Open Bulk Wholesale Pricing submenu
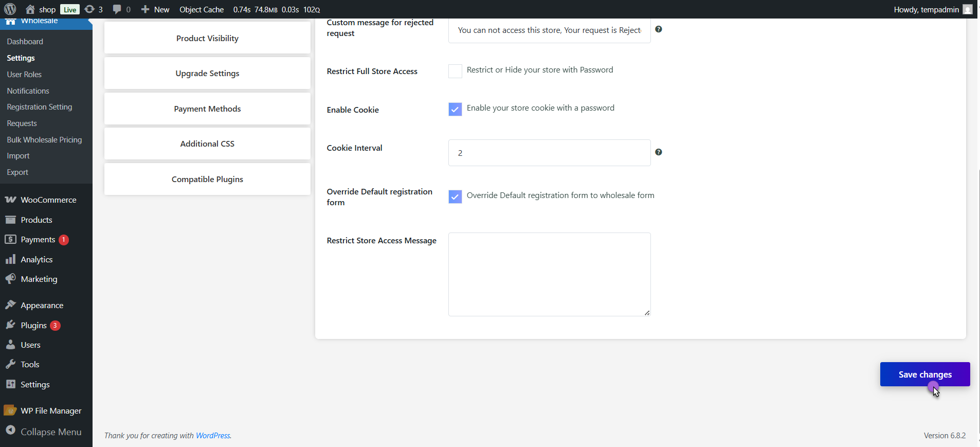Viewport: 980px width, 447px height. pos(45,140)
